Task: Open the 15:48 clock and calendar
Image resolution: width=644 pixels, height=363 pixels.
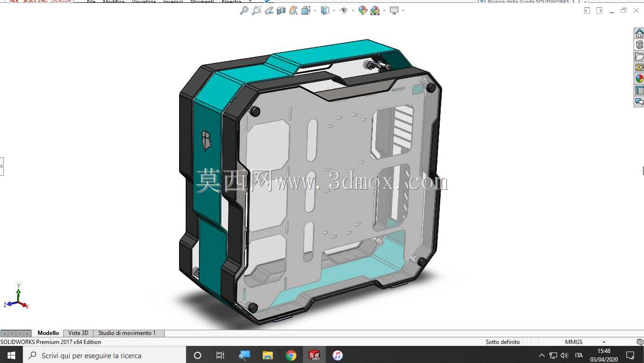Action: pyautogui.click(x=604, y=355)
